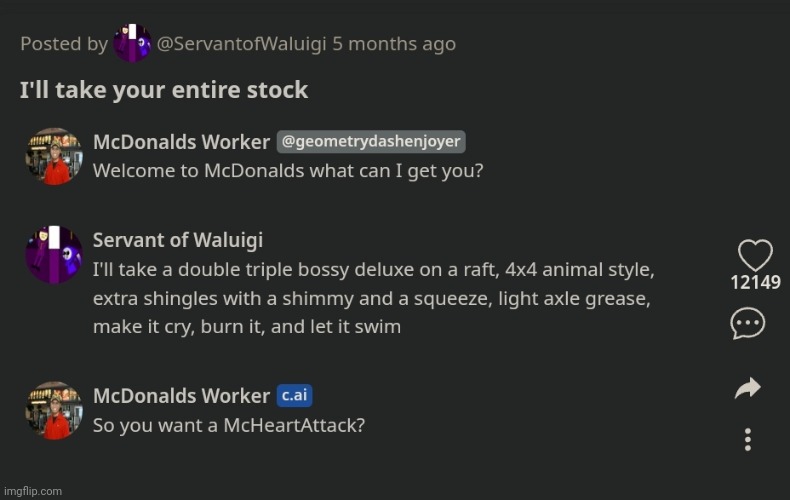Screen dimensions: 790x500
Task: Open the post title I'll take your entire stock
Action: [164, 90]
